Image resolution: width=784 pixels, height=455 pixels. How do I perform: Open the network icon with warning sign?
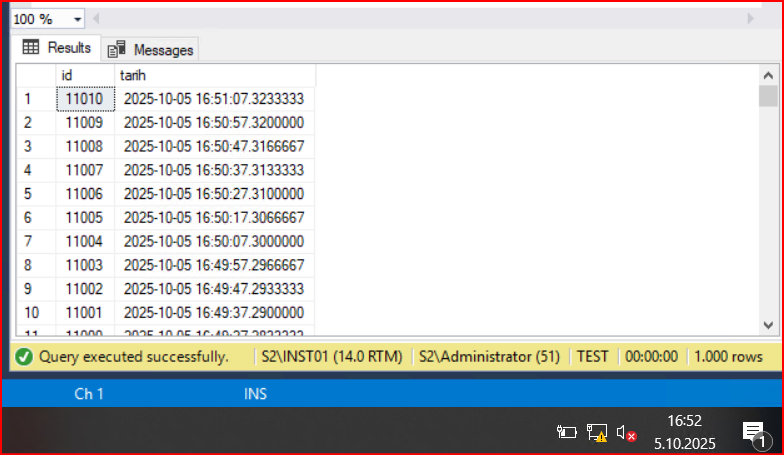click(x=597, y=432)
